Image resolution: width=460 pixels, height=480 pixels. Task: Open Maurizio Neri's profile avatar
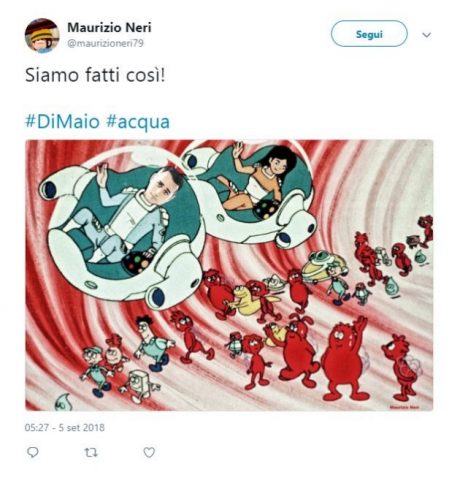42,36
